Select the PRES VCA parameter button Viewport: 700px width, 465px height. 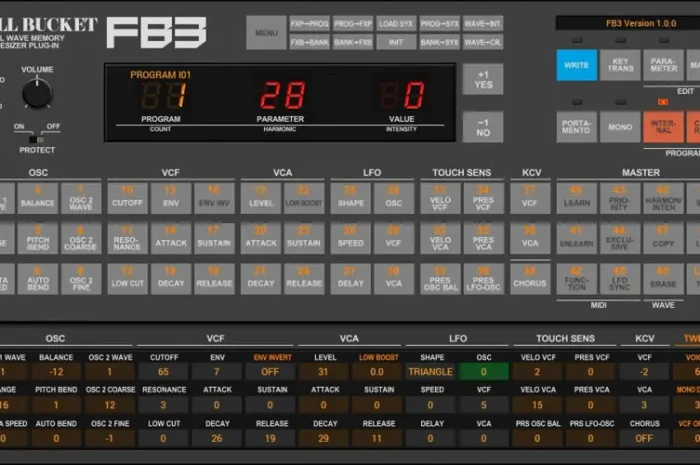click(x=483, y=238)
